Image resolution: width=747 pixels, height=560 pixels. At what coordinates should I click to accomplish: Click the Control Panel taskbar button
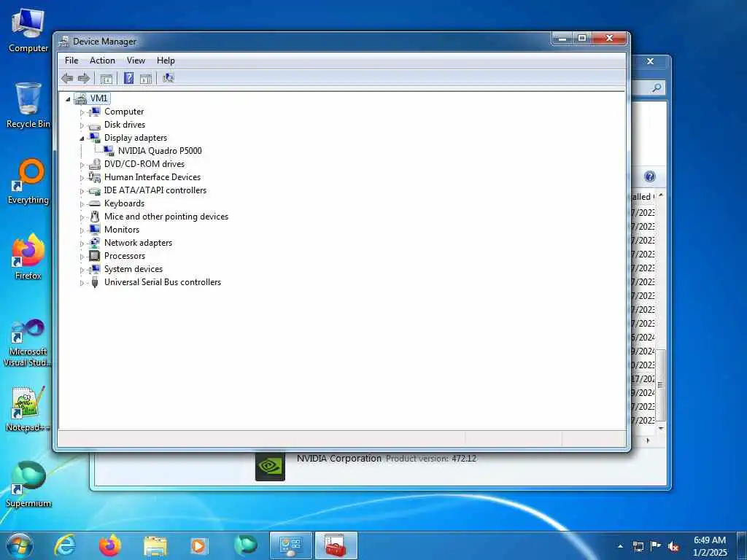(290, 545)
